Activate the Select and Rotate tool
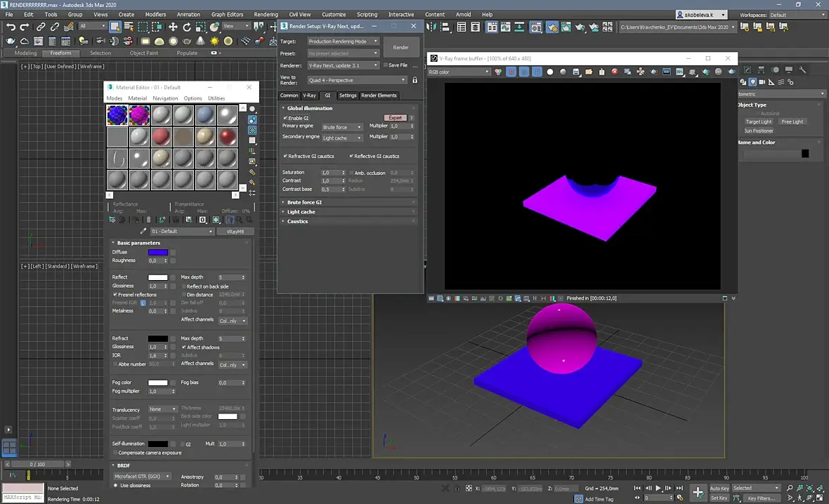This screenshot has width=829, height=504. [x=188, y=27]
